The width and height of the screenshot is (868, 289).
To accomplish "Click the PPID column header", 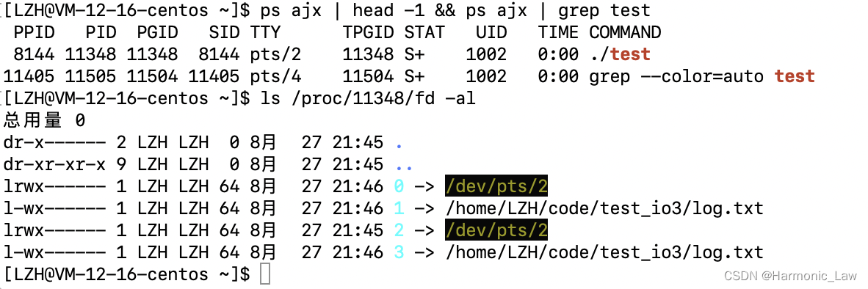I will coord(35,32).
